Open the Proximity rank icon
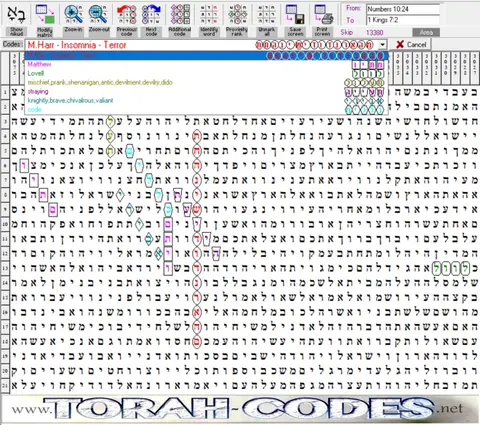 click(x=237, y=14)
